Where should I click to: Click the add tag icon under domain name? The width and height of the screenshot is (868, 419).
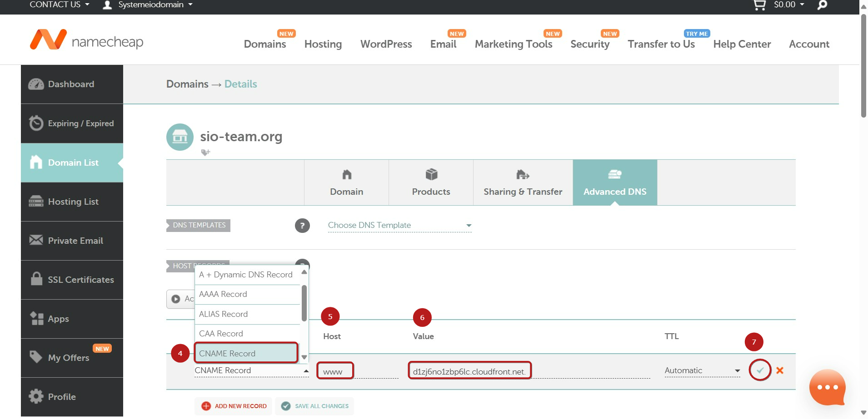(x=206, y=153)
